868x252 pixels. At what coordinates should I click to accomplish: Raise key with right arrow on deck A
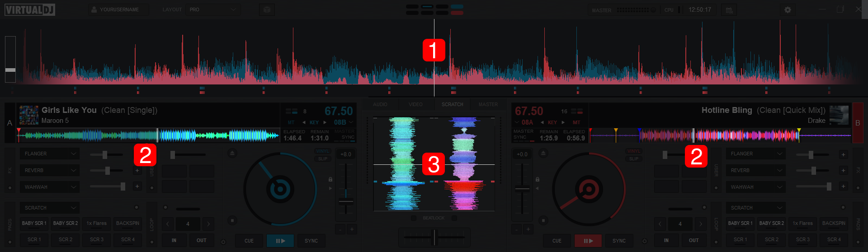point(325,122)
